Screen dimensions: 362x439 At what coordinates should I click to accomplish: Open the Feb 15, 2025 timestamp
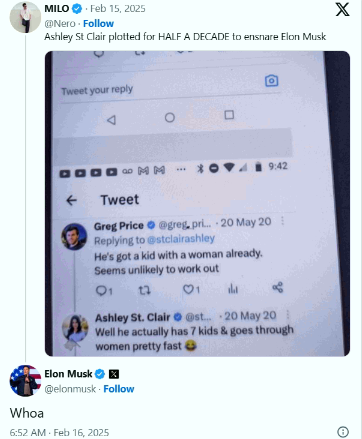(118, 9)
